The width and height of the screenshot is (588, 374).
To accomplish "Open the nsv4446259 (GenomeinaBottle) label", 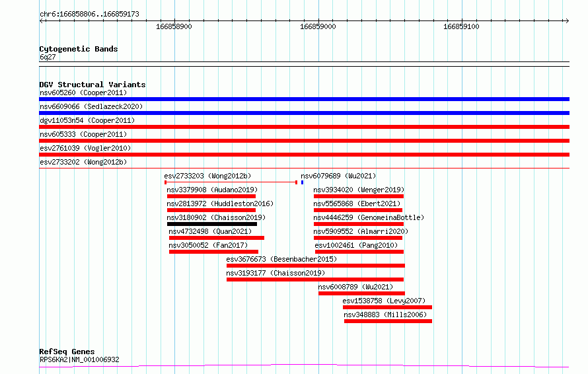I will pyautogui.click(x=369, y=217).
